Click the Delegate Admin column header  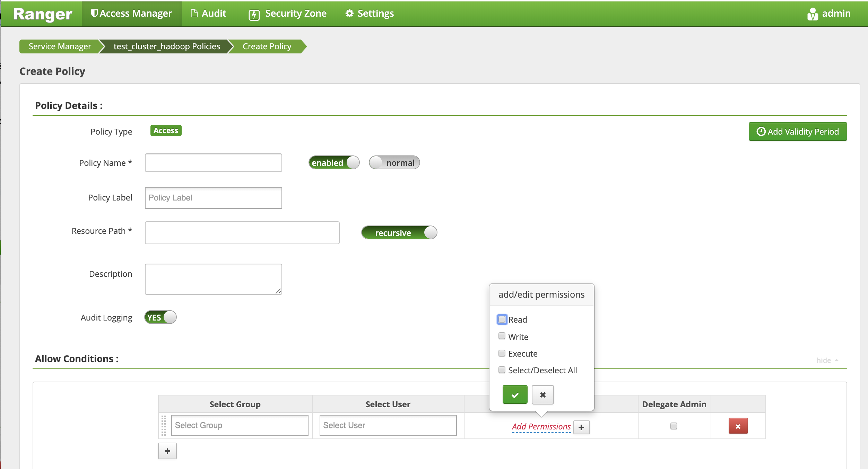pos(674,404)
